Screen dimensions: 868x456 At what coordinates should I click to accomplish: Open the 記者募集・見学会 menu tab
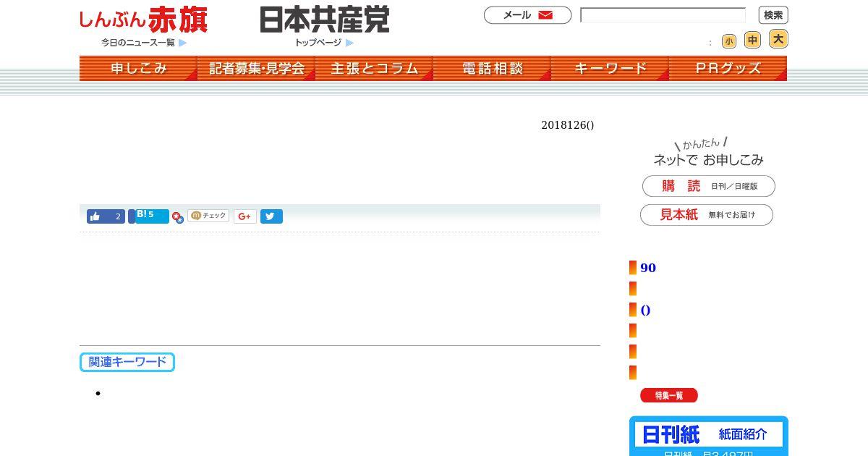pyautogui.click(x=256, y=68)
